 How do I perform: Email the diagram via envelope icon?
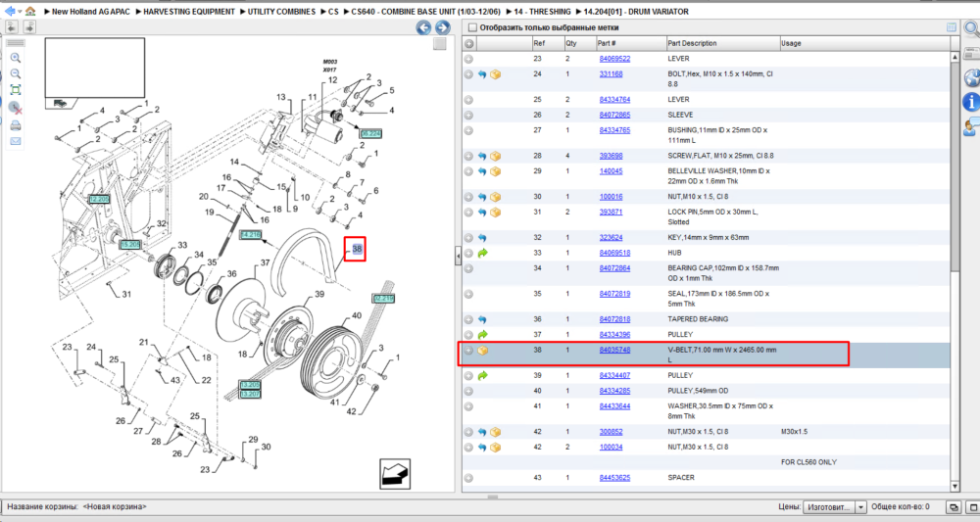16,141
